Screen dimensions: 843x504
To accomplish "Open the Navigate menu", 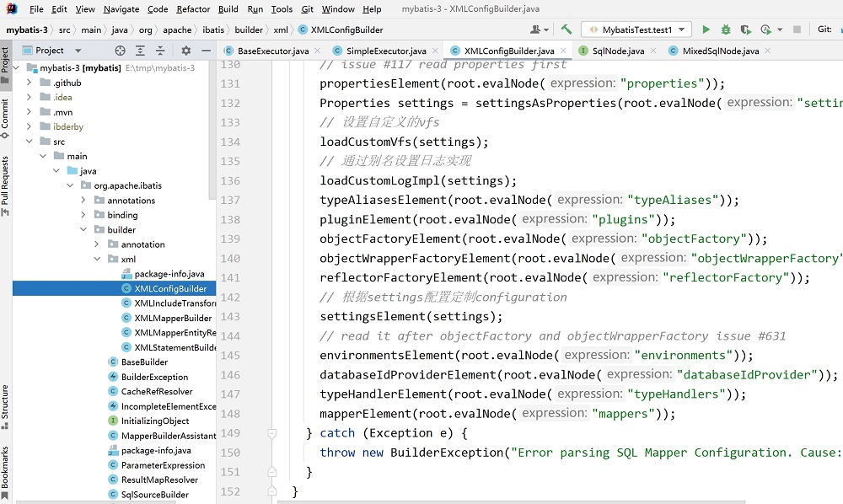I will click(121, 9).
